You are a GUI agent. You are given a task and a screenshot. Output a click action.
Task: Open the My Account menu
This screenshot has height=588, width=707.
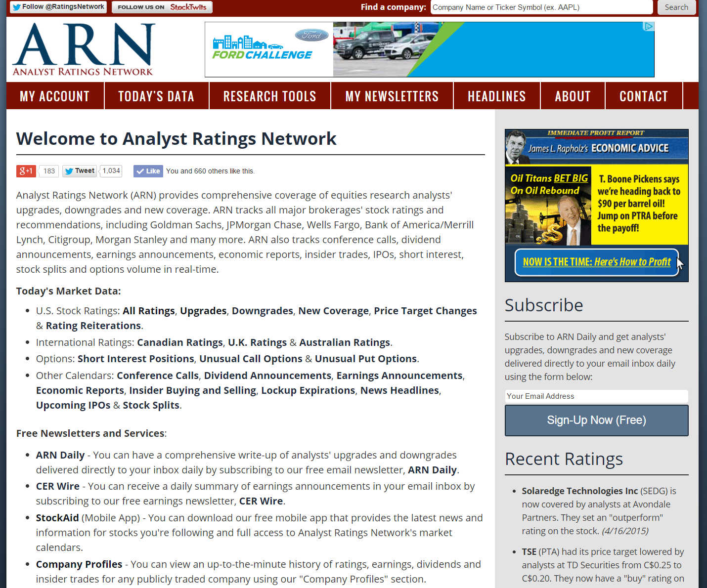(x=55, y=96)
